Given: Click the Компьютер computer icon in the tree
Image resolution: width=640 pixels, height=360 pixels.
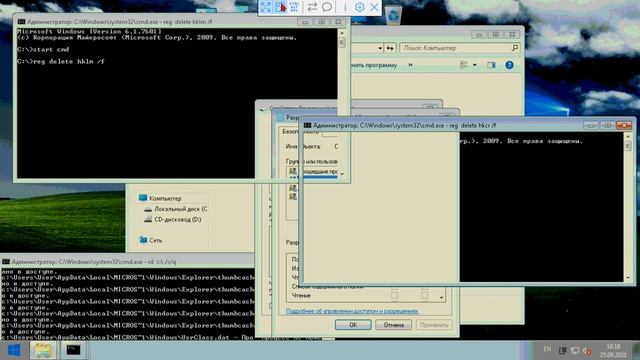Looking at the screenshot, I should (x=142, y=198).
